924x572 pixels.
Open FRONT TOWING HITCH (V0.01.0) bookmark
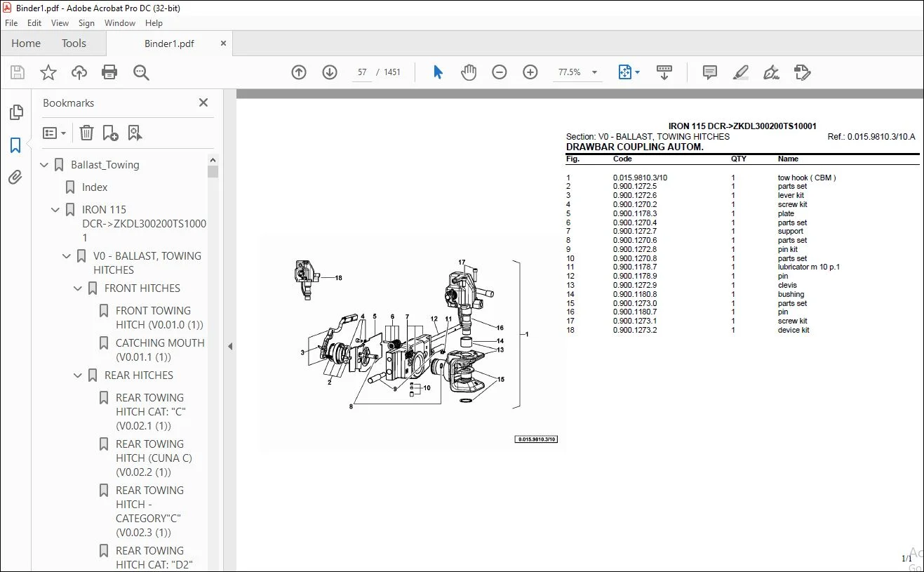click(x=160, y=318)
